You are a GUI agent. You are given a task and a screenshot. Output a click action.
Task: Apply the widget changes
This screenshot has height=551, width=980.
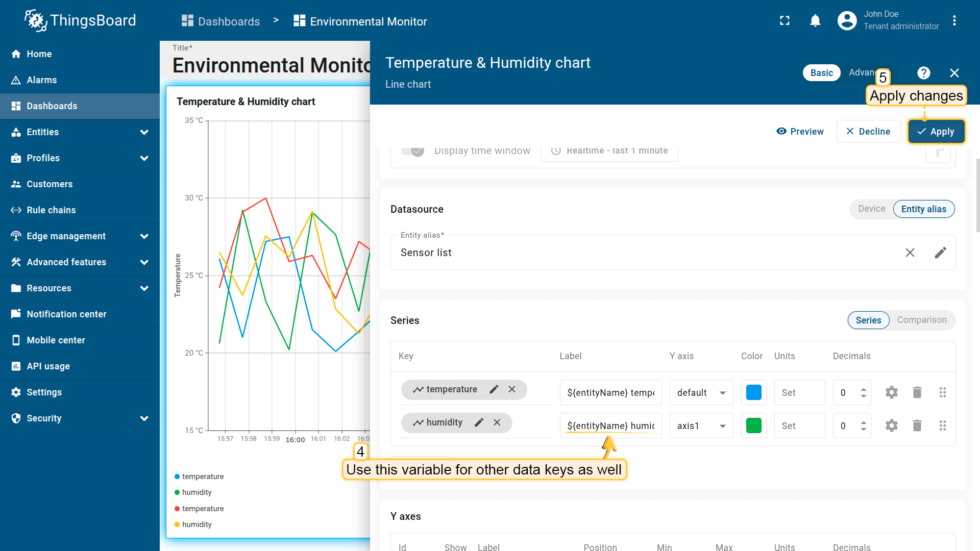pos(936,132)
